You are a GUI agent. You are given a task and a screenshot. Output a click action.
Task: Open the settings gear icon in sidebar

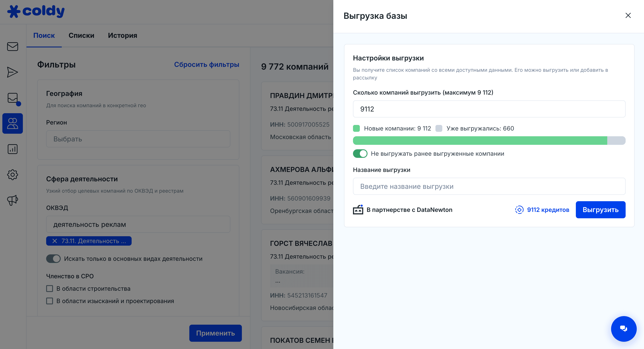tap(13, 175)
